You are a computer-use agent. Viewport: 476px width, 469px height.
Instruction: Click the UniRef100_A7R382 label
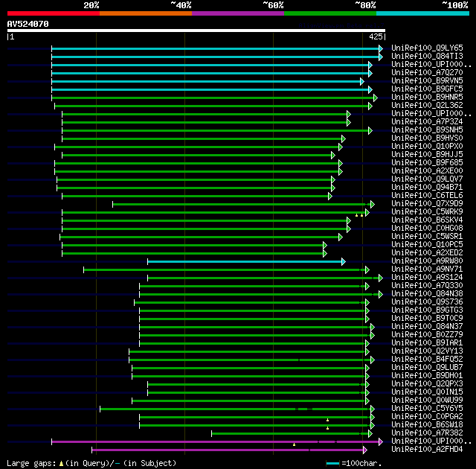tap(427, 433)
